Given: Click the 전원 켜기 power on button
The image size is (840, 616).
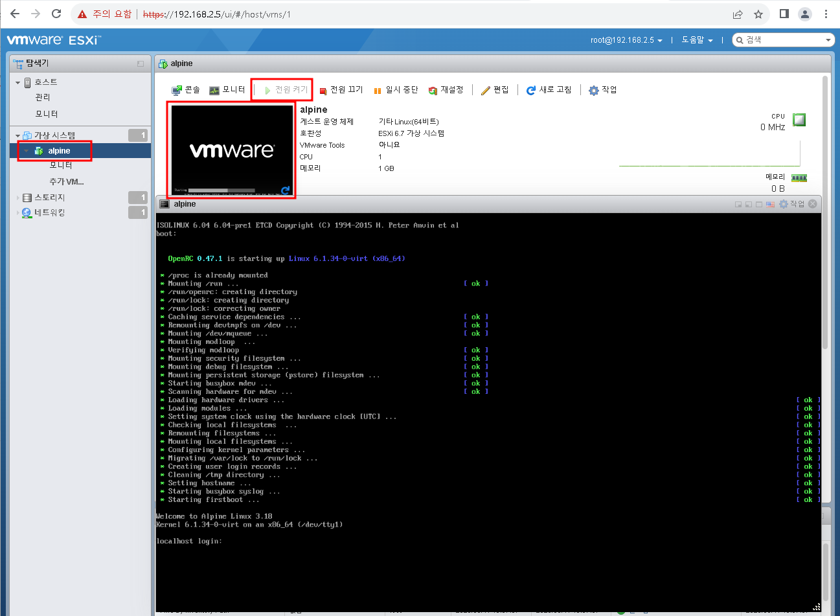Looking at the screenshot, I should pyautogui.click(x=286, y=90).
